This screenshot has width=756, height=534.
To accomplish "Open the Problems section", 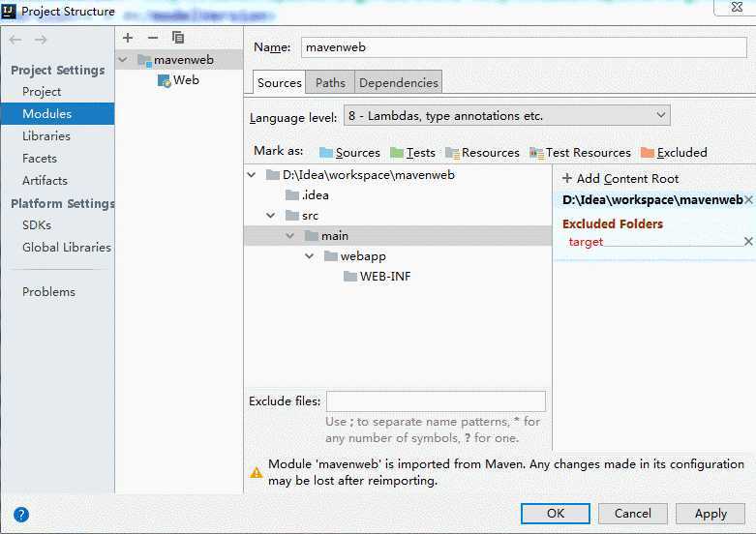I will pos(48,291).
